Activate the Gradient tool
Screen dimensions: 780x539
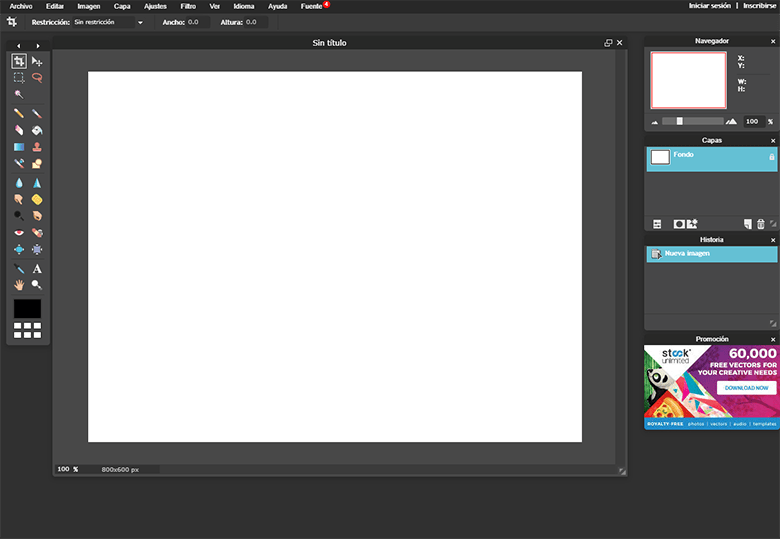pyautogui.click(x=19, y=147)
